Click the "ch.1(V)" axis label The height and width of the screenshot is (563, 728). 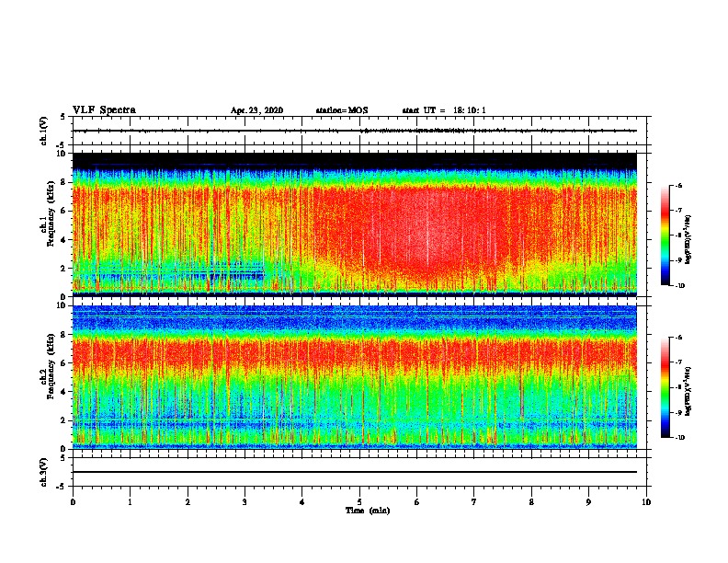(x=44, y=131)
